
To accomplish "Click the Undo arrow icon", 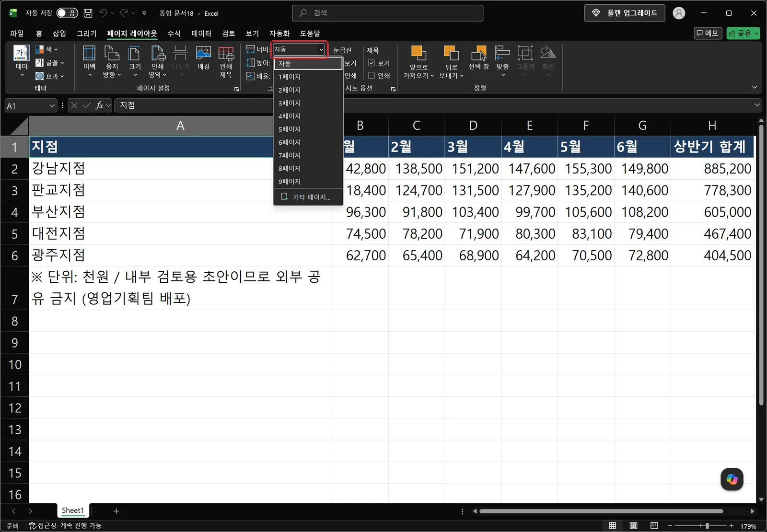I will (103, 13).
